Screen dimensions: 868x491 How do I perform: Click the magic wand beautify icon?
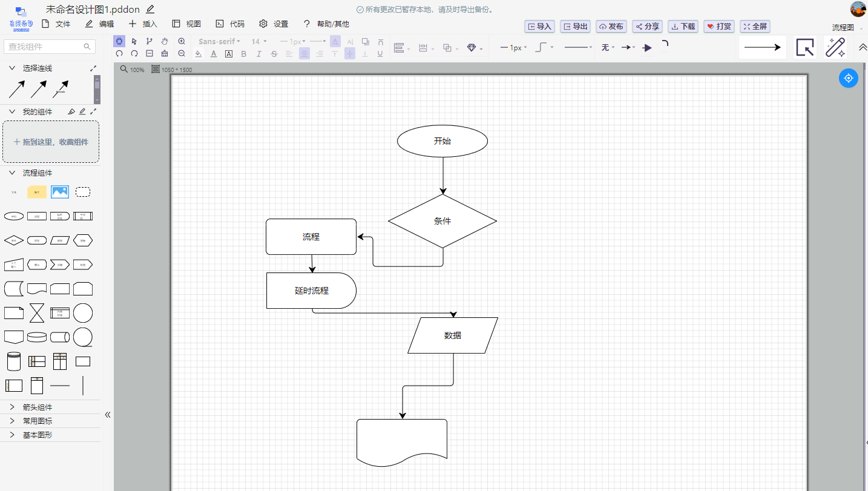click(836, 47)
